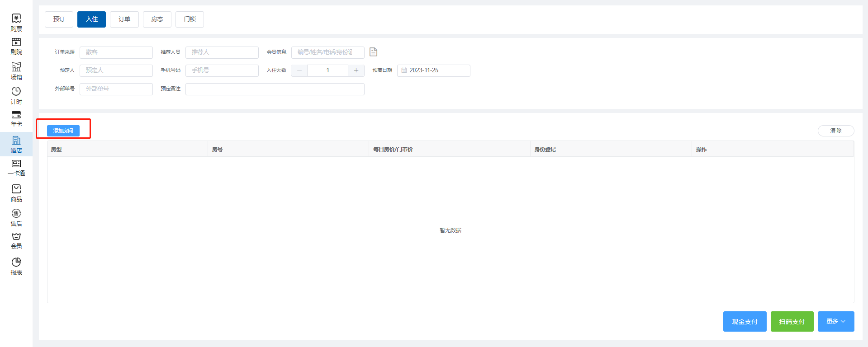868x347 pixels.
Task: Switch to the 房态 room status tab
Action: pos(157,19)
